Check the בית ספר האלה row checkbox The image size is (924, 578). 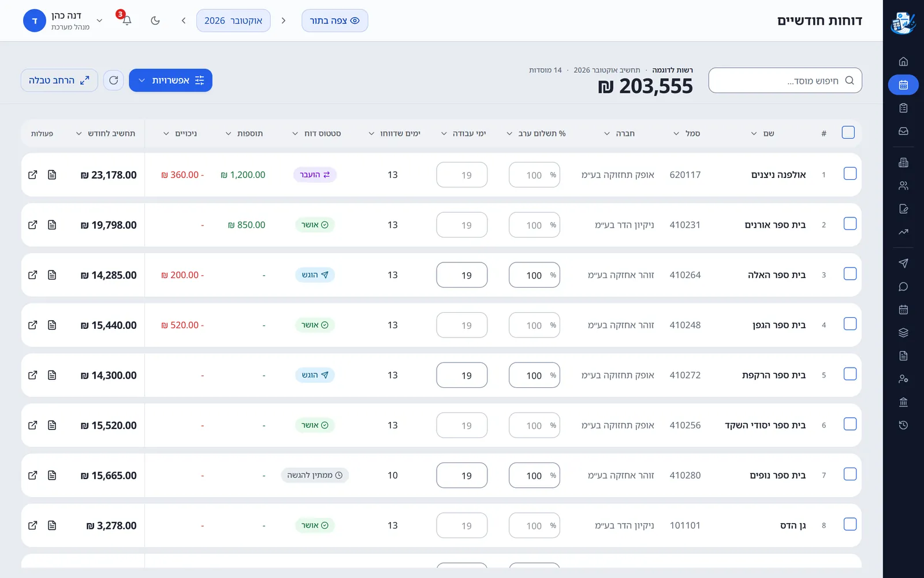[x=850, y=274]
